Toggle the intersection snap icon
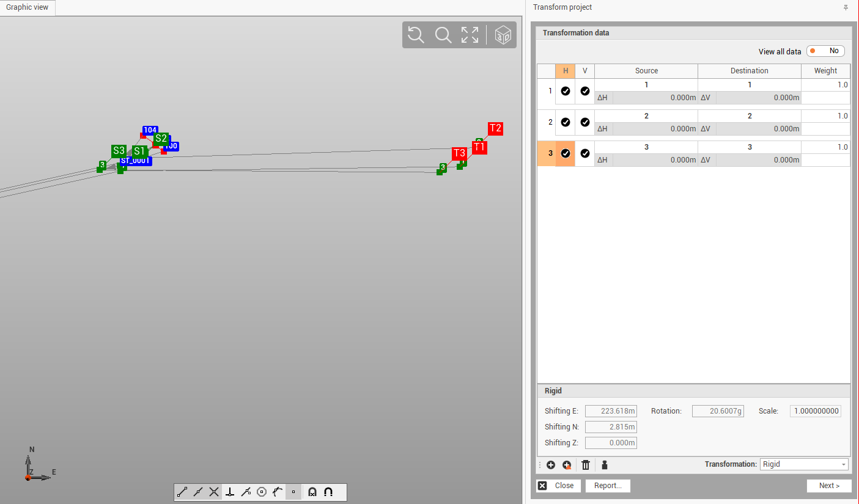 [214, 492]
